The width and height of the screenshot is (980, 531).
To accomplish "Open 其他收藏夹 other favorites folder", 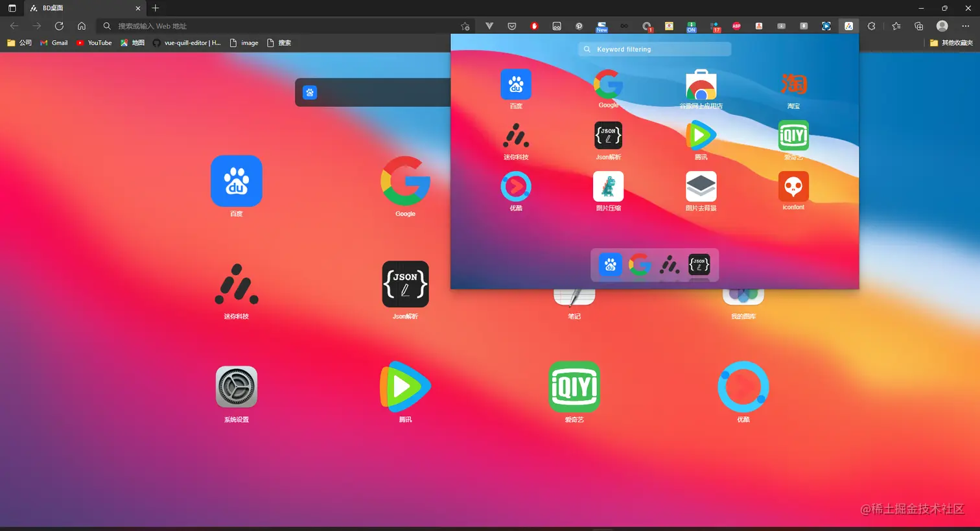I will (951, 43).
